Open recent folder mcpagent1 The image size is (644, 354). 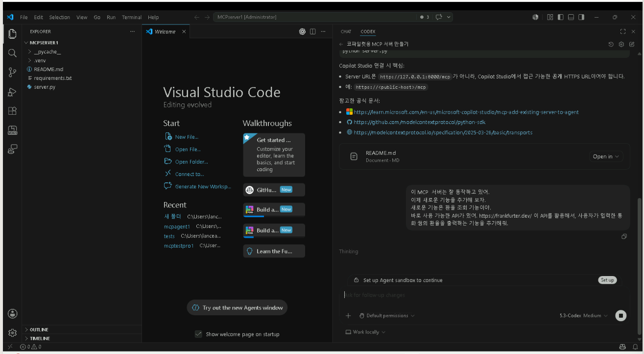pyautogui.click(x=177, y=227)
